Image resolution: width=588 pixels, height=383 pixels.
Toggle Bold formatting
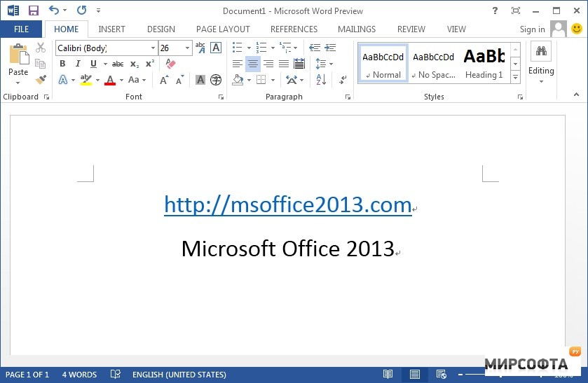62,64
